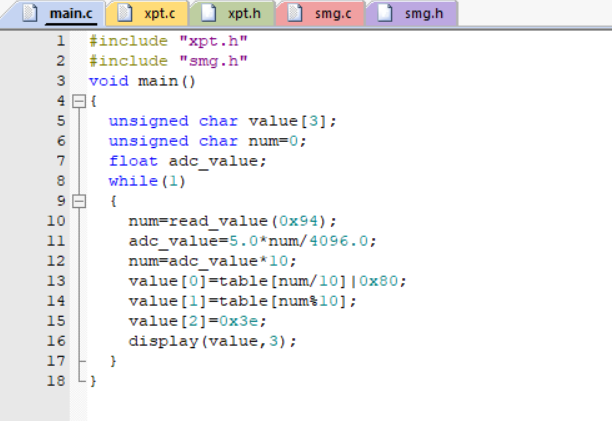Click the file icon on smg.c tab
This screenshot has width=612, height=421.
tap(295, 12)
